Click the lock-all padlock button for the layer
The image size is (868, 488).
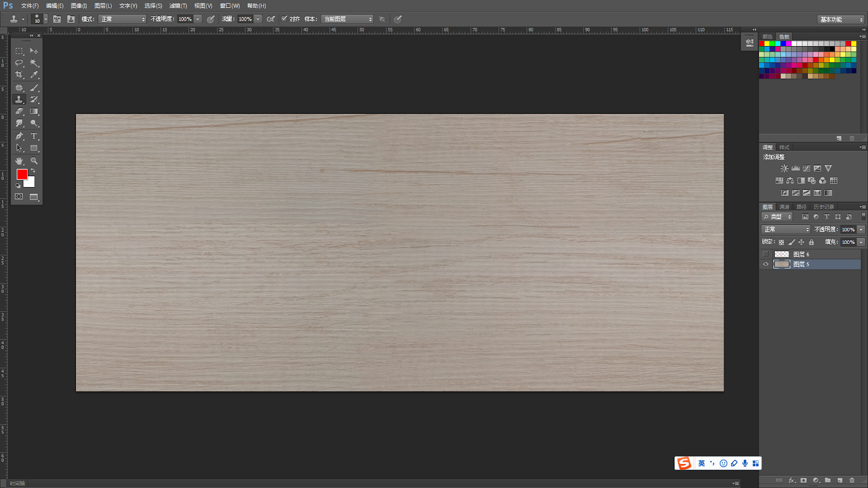pos(812,242)
